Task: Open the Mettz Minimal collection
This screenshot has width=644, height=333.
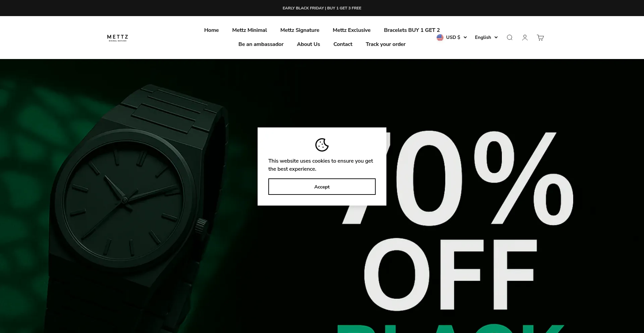Action: click(x=250, y=30)
